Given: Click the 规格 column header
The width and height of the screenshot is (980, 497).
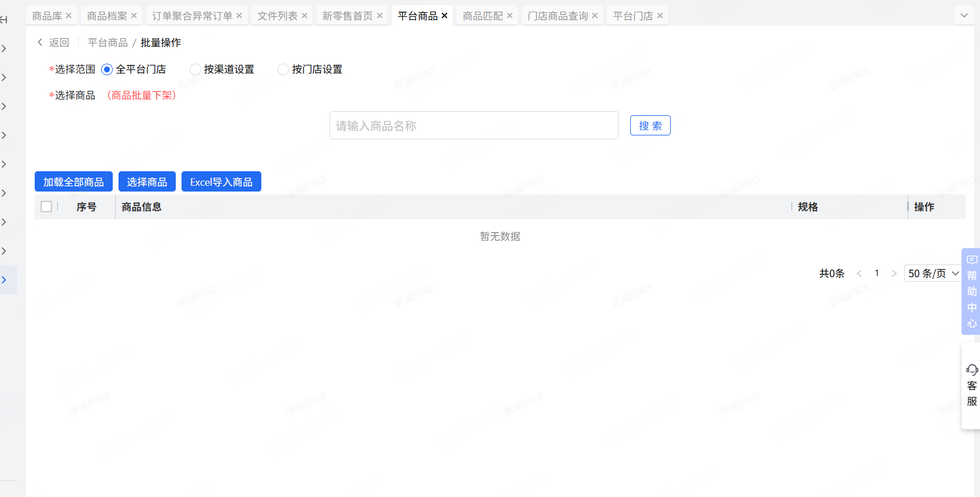Looking at the screenshot, I should click(x=808, y=207).
